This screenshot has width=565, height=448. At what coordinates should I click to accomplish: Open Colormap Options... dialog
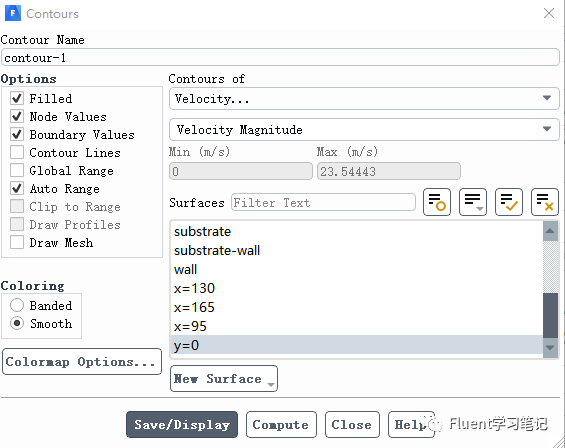(x=82, y=361)
